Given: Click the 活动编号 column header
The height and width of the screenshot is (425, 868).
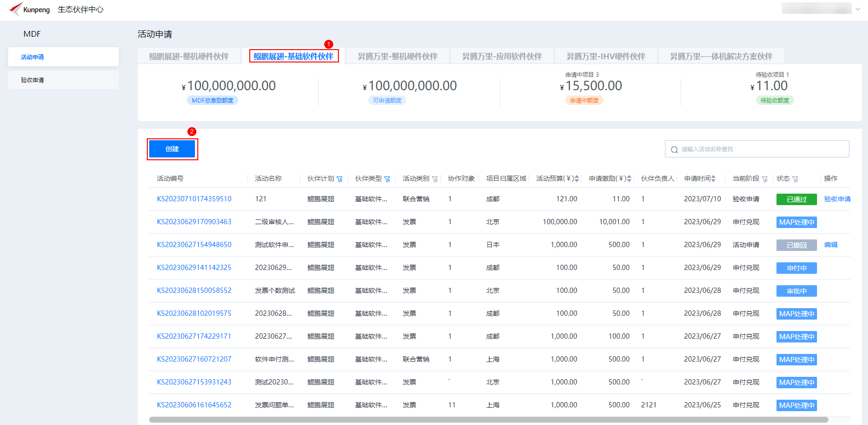Looking at the screenshot, I should [x=170, y=178].
